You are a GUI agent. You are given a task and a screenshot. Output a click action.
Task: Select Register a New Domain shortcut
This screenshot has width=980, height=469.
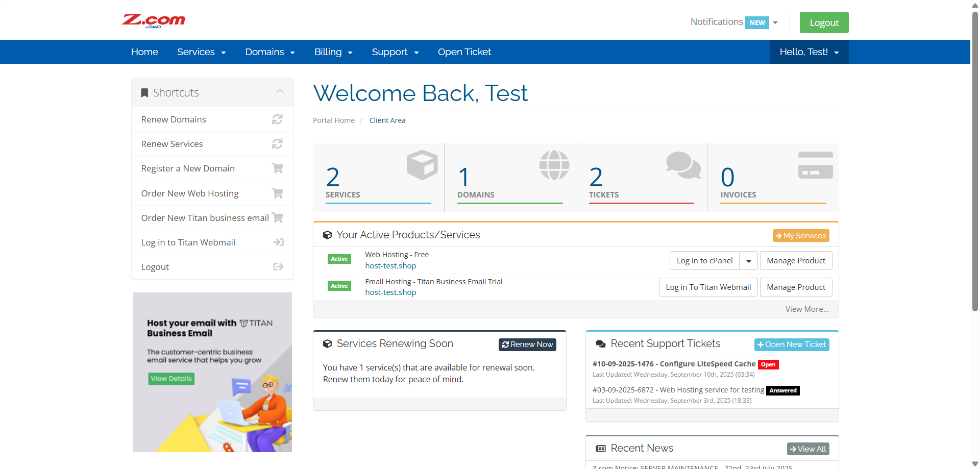click(212, 168)
